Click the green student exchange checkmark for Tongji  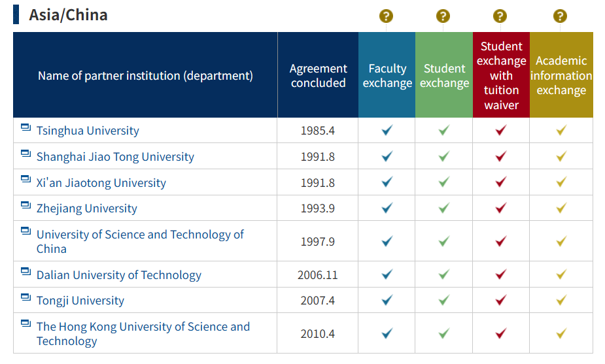coord(444,299)
